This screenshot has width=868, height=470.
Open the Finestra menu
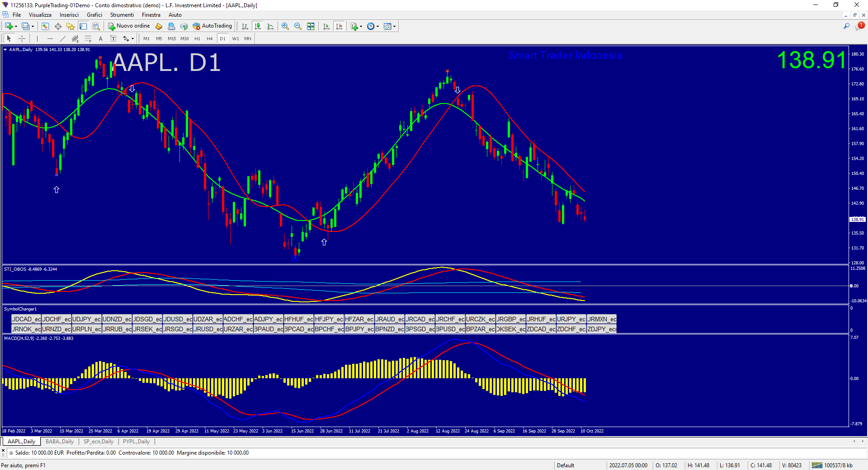pyautogui.click(x=151, y=15)
